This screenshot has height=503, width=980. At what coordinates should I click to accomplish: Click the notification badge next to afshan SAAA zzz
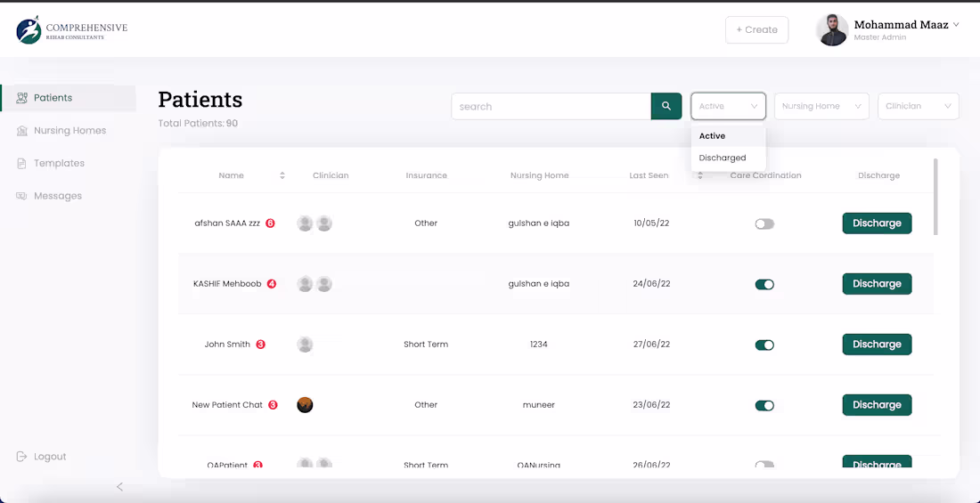pos(270,223)
